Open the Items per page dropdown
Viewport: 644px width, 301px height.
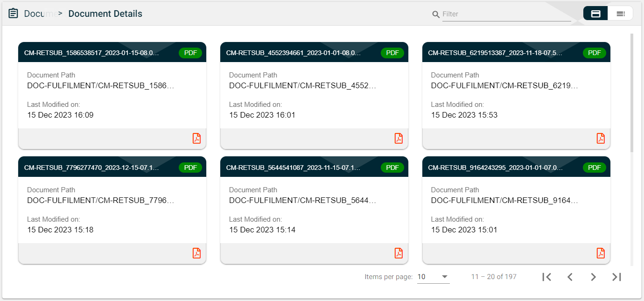(433, 277)
